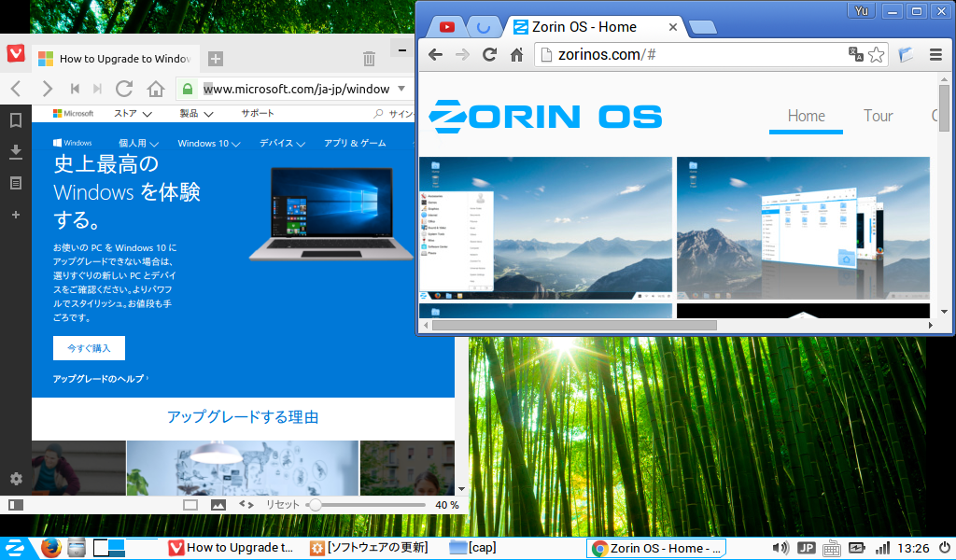Launch Firefox from the taskbar
This screenshot has width=956, height=560.
coord(51,548)
